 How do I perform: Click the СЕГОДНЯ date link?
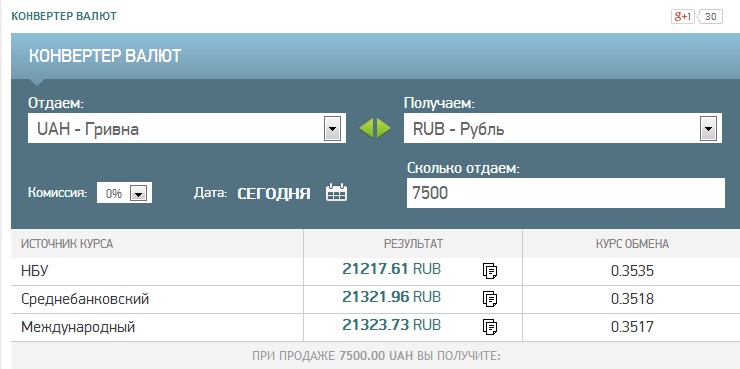click(x=274, y=193)
